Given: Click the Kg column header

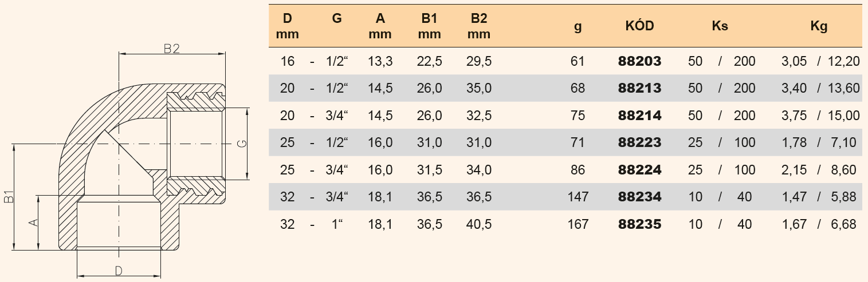Looking at the screenshot, I should click(x=819, y=26).
